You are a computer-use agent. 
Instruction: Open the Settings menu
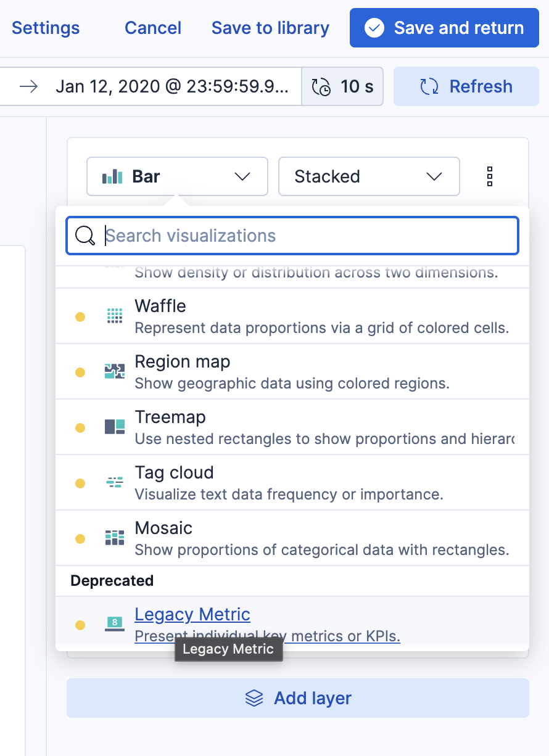tap(45, 28)
